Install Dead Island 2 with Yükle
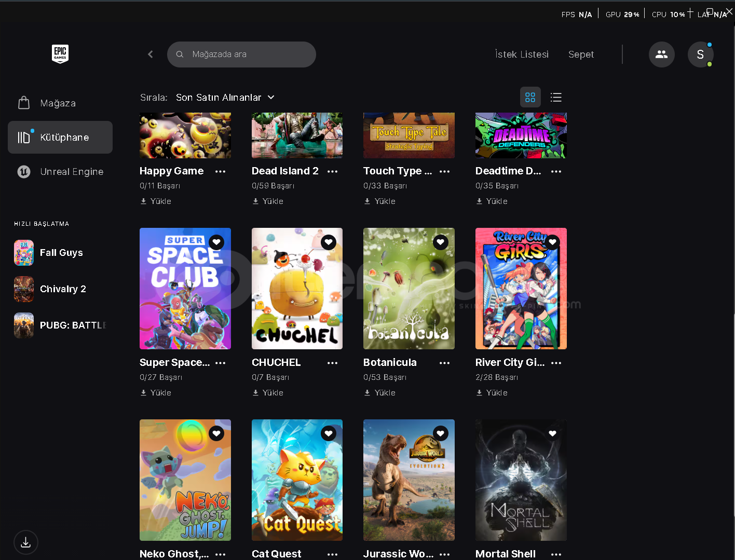The image size is (735, 560). click(x=268, y=201)
